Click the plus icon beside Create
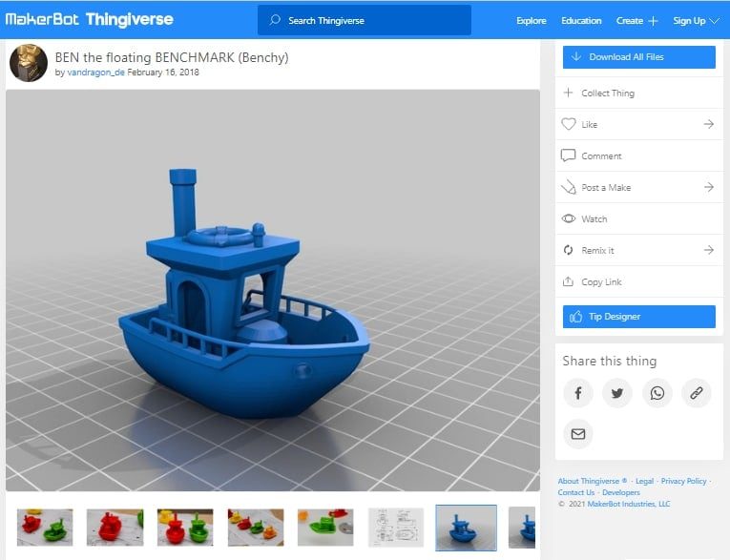This screenshot has height=560, width=730. [653, 21]
